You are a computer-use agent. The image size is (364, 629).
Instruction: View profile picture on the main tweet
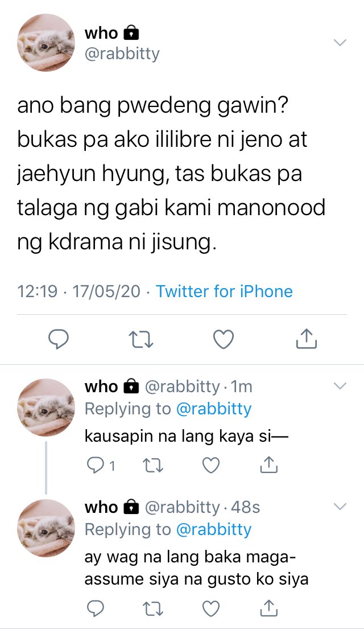point(45,43)
